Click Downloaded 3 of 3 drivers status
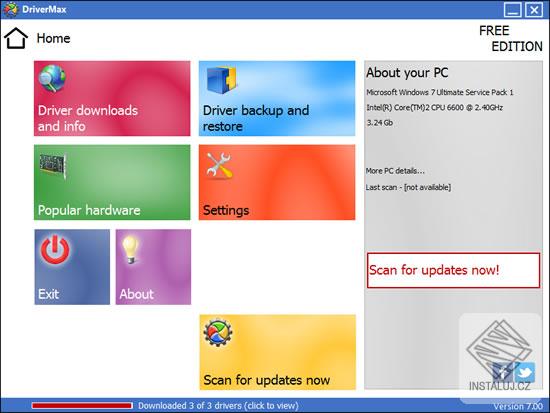The height and width of the screenshot is (413, 550). pos(218,406)
